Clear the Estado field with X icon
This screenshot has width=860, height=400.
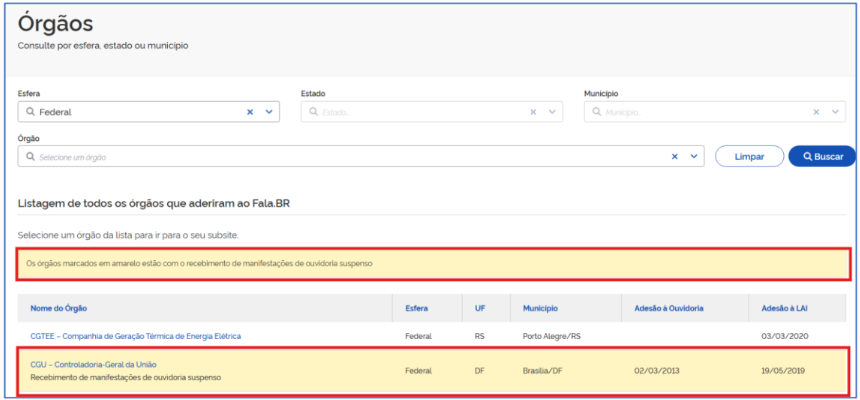[x=533, y=112]
